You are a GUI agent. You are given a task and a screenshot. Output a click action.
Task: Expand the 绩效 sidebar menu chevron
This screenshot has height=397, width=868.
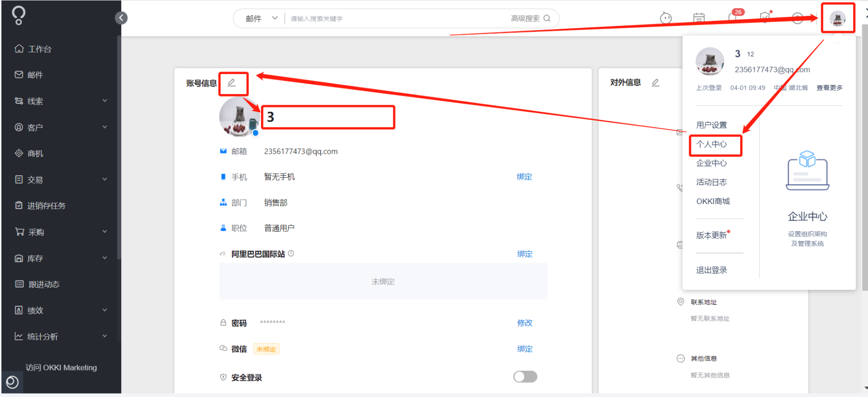(x=105, y=310)
